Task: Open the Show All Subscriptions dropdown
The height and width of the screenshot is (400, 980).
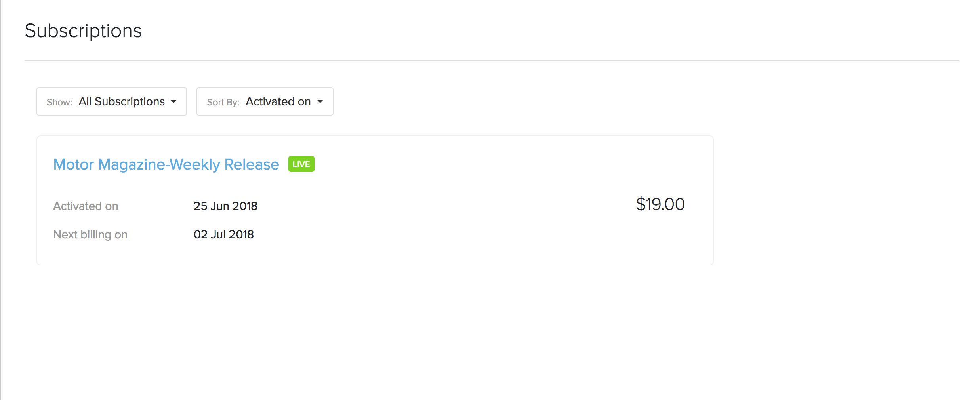Action: tap(111, 101)
